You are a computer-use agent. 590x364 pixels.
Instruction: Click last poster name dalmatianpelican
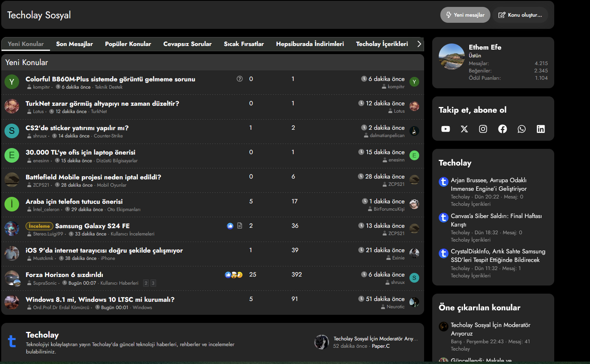pos(387,135)
